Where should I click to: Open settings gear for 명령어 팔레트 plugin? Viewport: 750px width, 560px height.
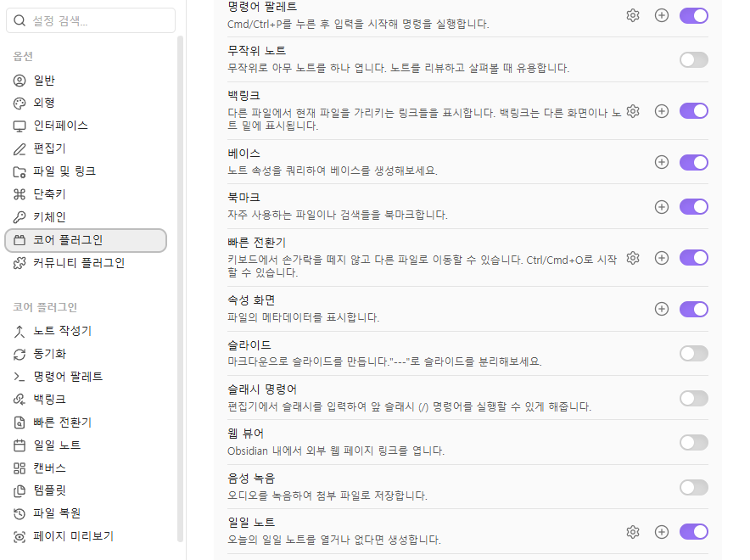633,15
